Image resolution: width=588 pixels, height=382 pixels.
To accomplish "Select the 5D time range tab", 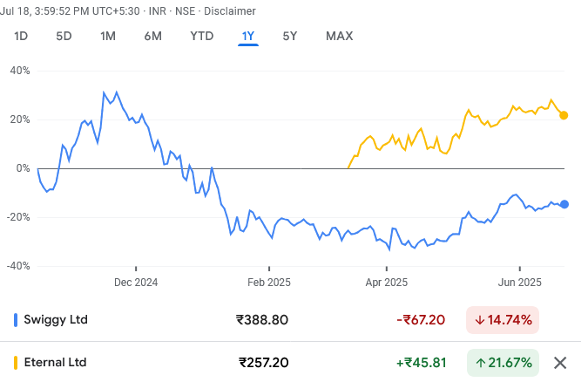I will (64, 36).
